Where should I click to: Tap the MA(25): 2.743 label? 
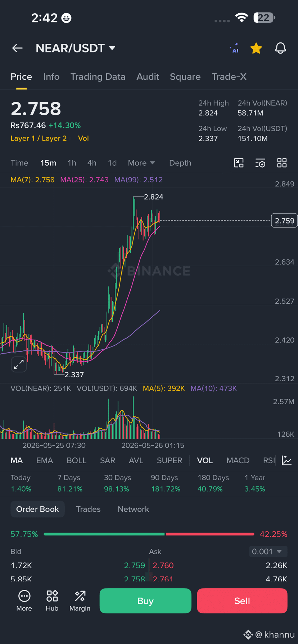pos(84,180)
